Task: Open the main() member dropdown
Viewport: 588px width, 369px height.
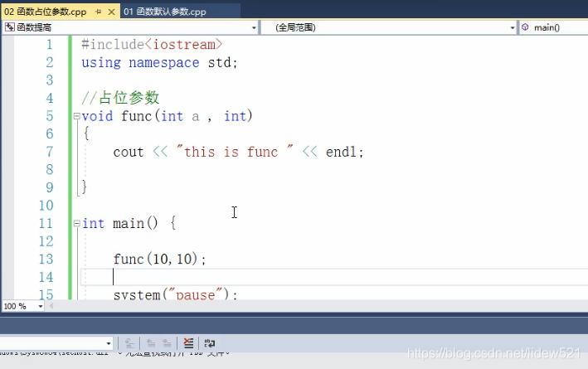Action: (553, 27)
